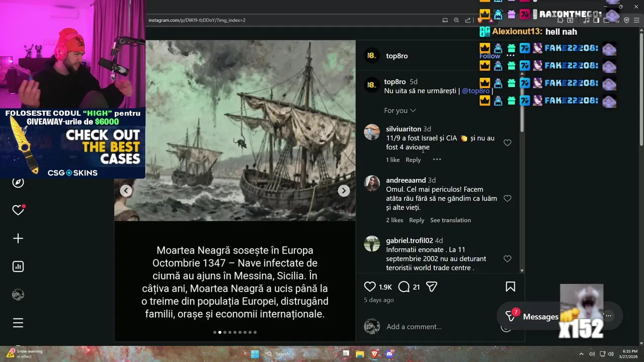
Task: Open the browser main hamburger menu
Action: (x=636, y=20)
